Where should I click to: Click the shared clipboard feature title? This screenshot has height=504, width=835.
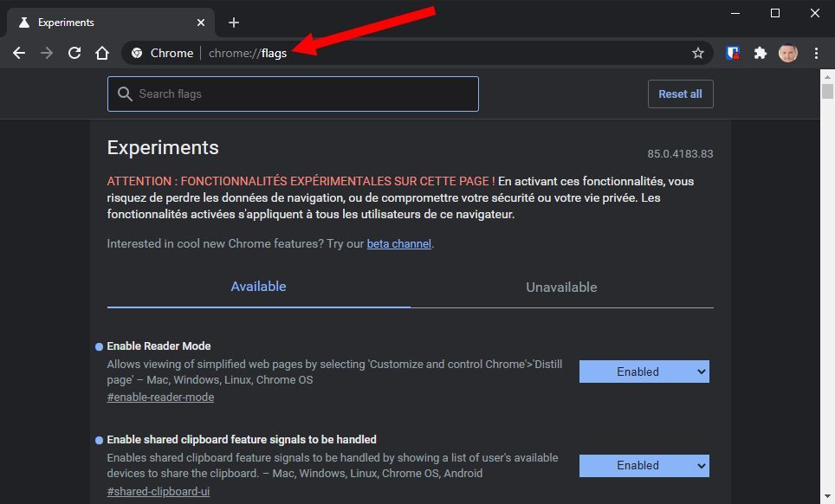pyautogui.click(x=242, y=440)
